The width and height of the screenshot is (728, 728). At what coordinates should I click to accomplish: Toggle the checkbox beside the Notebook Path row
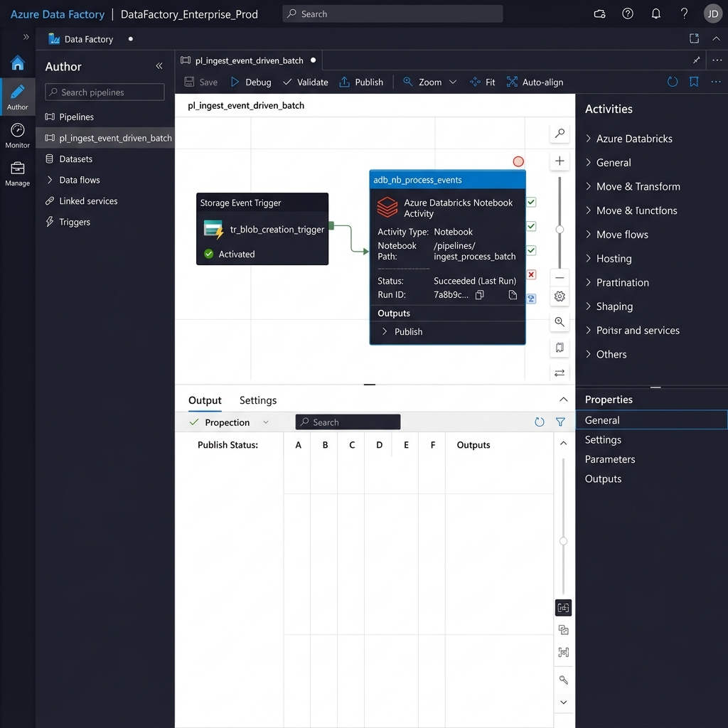point(531,250)
